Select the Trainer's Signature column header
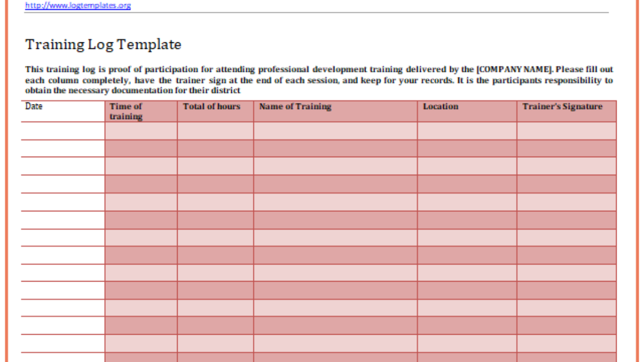Screen dimensions: 644x362 (x=562, y=106)
